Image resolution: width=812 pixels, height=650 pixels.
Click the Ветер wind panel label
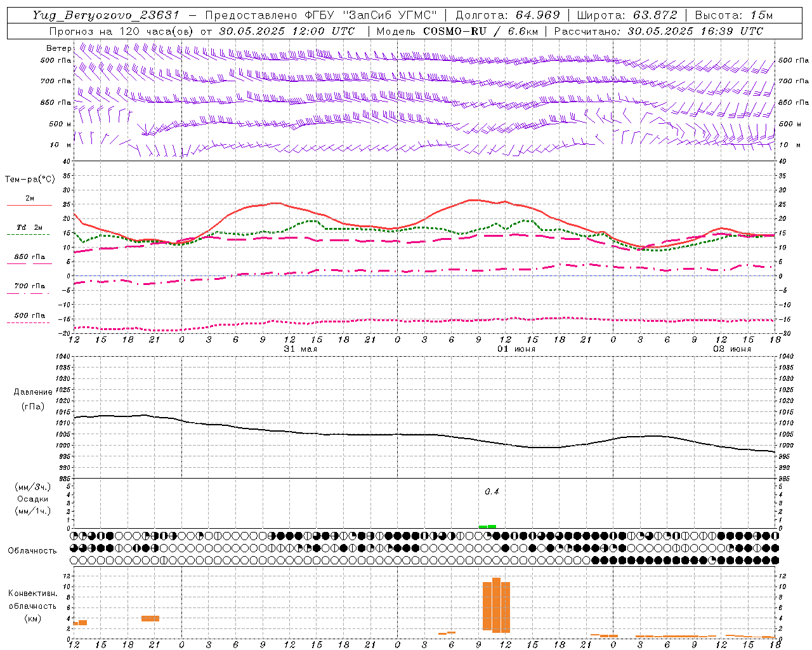(x=59, y=48)
